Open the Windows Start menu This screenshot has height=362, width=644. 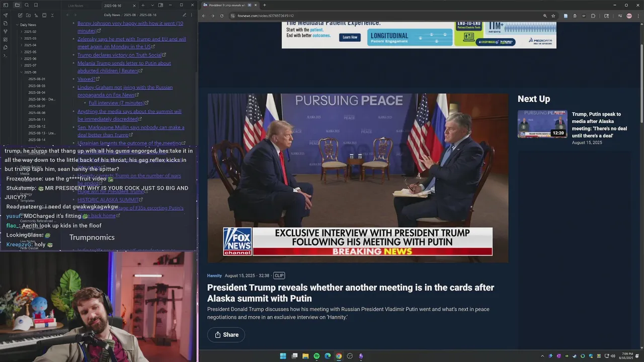pos(283,356)
